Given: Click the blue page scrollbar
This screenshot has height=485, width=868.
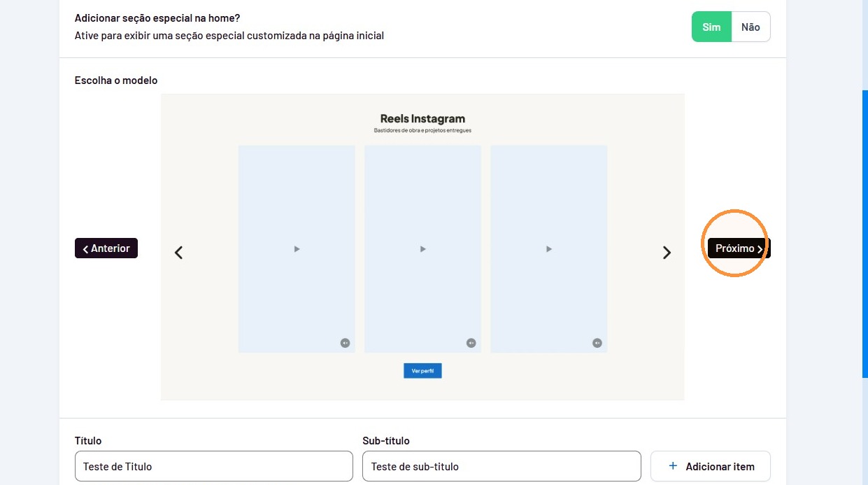Looking at the screenshot, I should pos(865,234).
